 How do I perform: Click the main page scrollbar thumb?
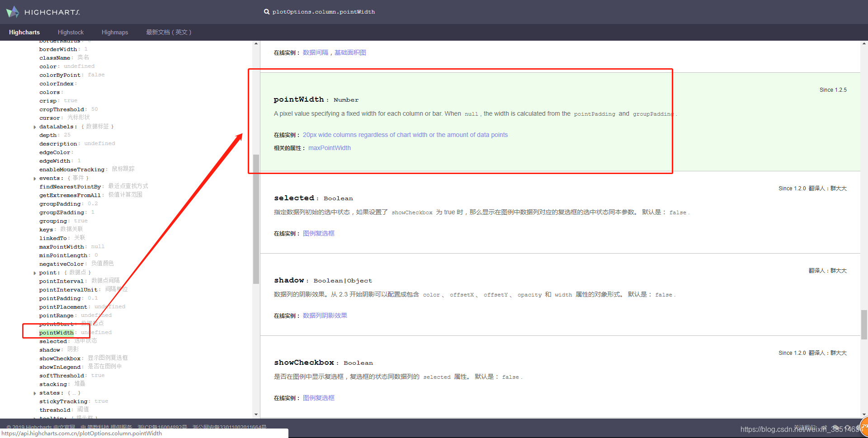[864, 324]
